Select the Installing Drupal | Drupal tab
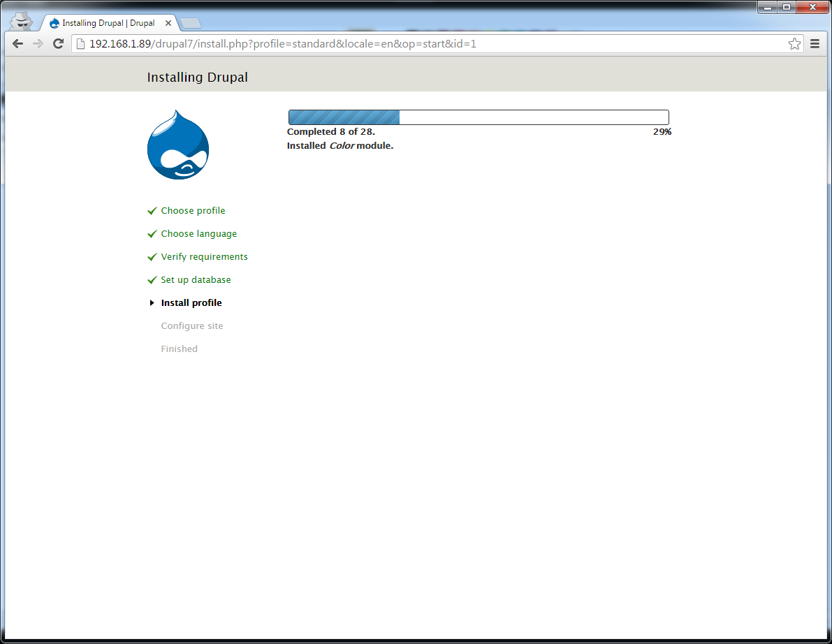This screenshot has height=644, width=832. [x=108, y=23]
